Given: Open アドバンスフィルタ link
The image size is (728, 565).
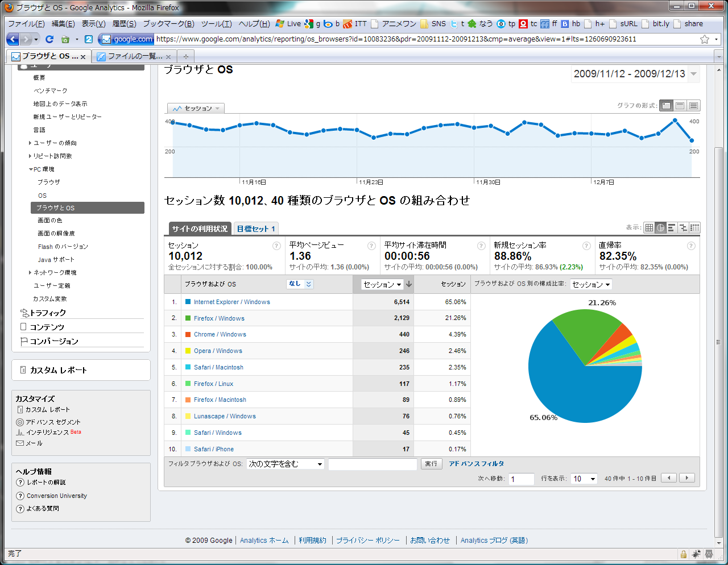Looking at the screenshot, I should [x=476, y=464].
